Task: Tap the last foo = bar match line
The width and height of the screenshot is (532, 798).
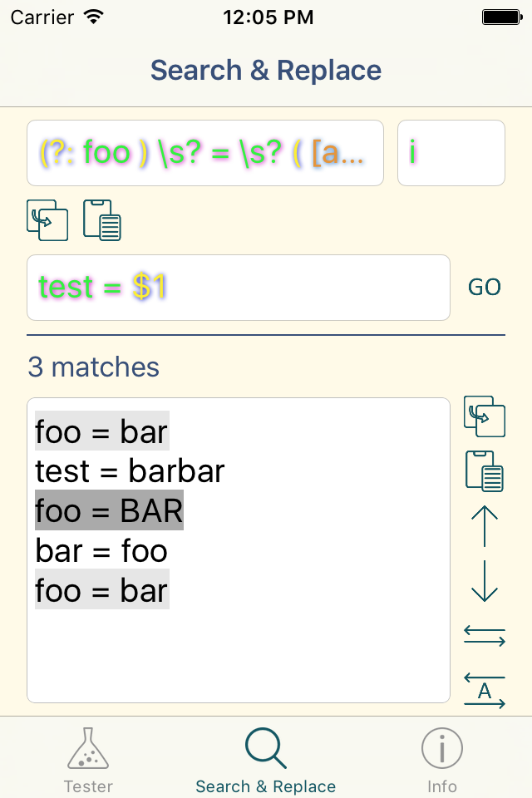Action: click(101, 590)
